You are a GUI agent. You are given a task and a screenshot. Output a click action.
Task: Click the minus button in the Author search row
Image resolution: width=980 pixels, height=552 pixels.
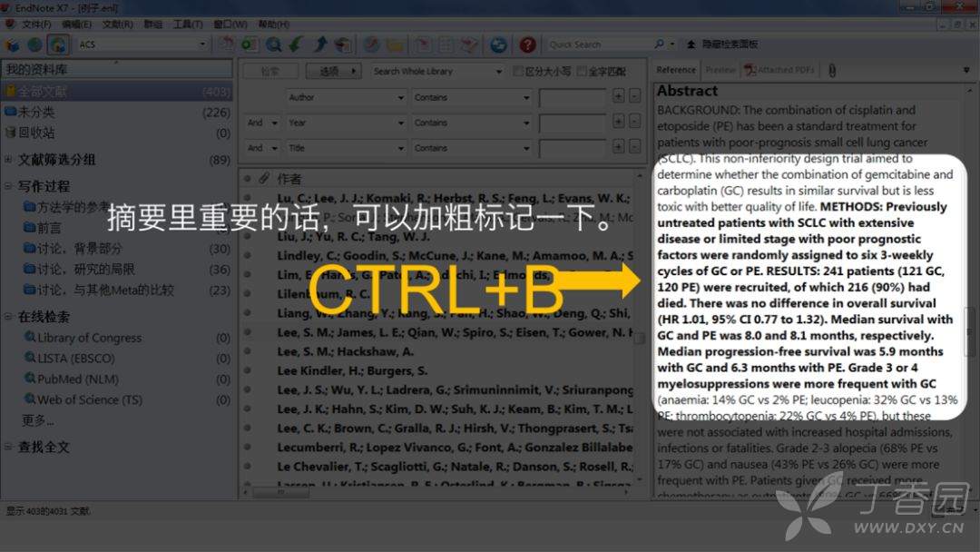point(634,96)
